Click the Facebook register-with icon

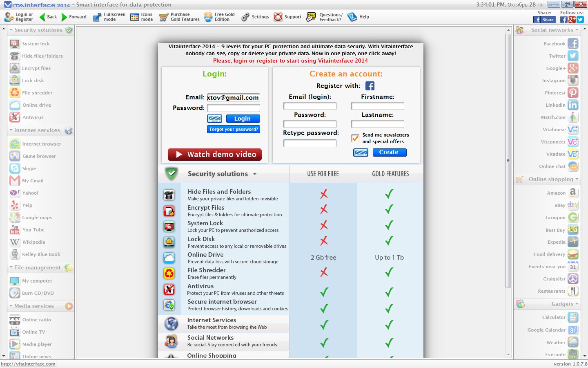[x=370, y=86]
